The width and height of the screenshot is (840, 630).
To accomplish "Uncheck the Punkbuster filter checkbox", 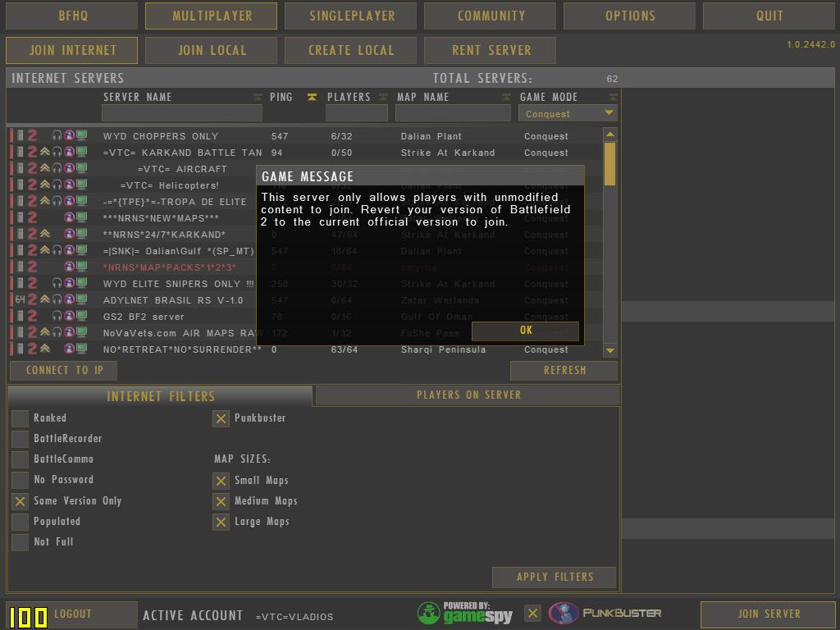I will [221, 418].
